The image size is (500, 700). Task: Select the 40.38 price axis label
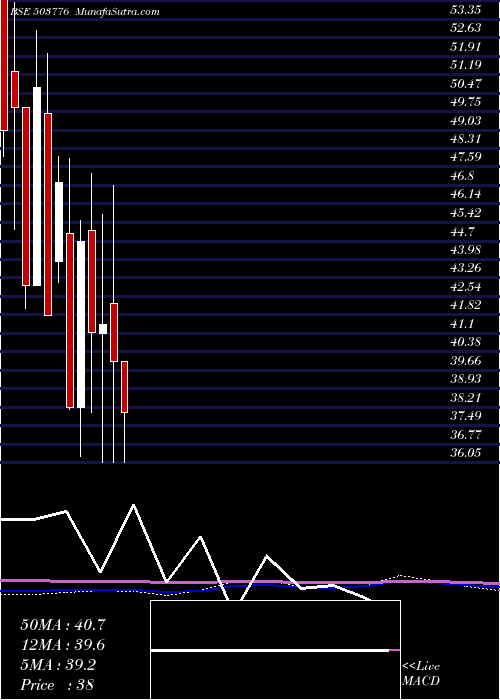pos(466,342)
